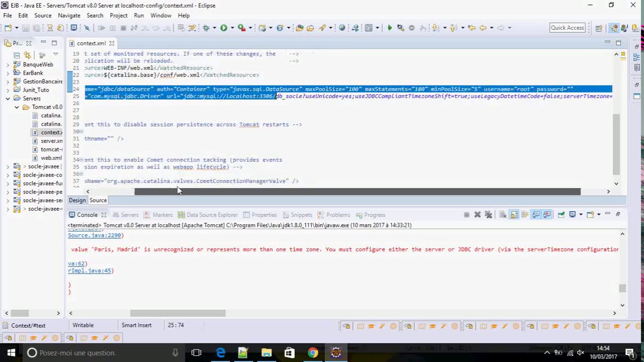The image size is (644, 362).
Task: Switch to the Data Source Explorer tab
Action: click(x=207, y=215)
